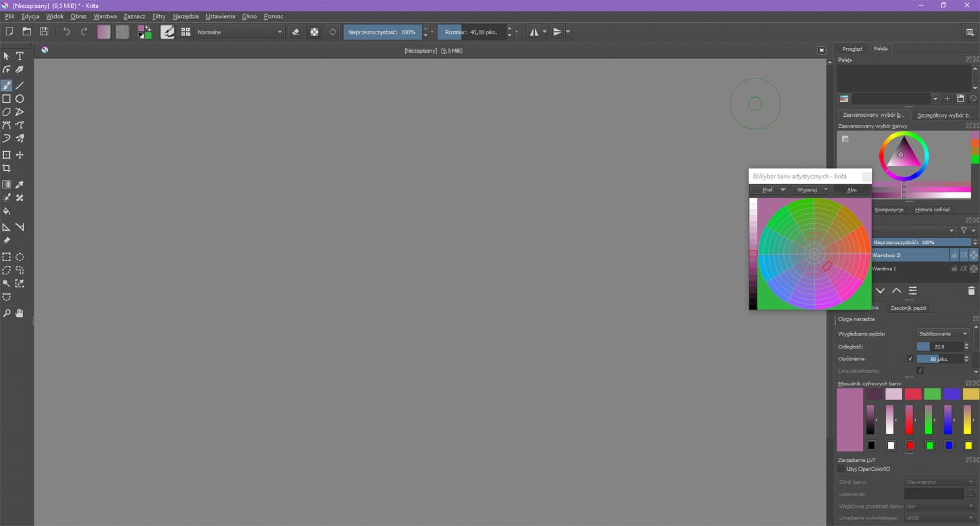This screenshot has width=980, height=526.
Task: Choose the Color sampler eyedropper tool
Action: click(x=20, y=184)
